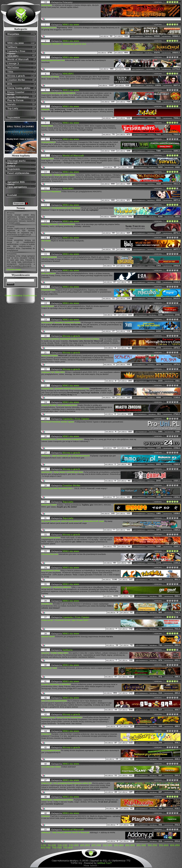The image size is (182, 868).
Task: Open statistics chart icon for Taern entry
Action: pyautogui.click(x=42, y=85)
